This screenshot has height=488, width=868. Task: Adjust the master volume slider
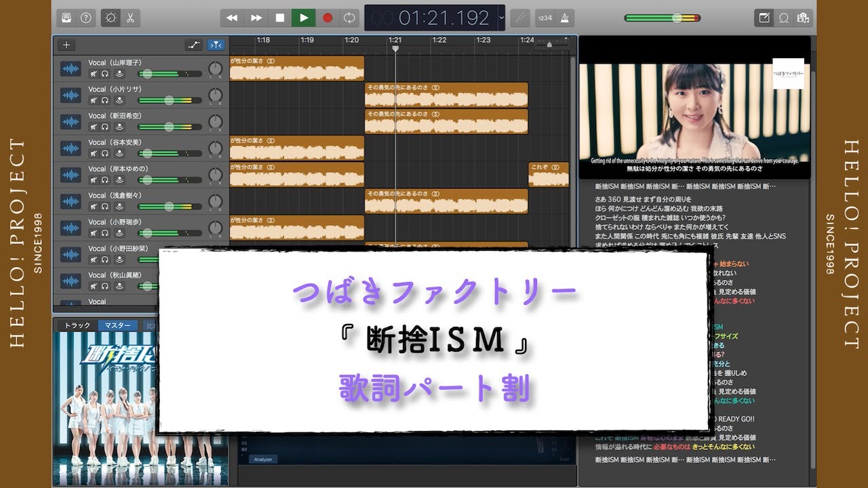(x=663, y=18)
